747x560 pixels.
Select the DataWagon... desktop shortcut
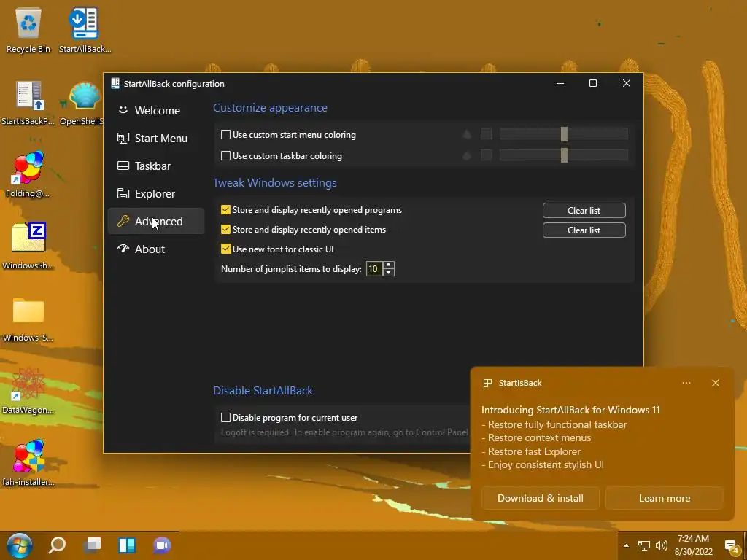(x=28, y=391)
